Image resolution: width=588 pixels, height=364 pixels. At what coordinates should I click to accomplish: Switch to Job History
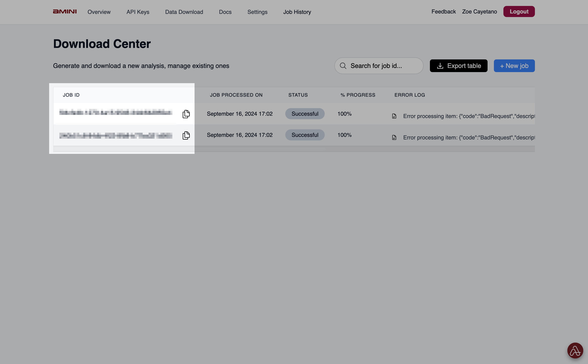point(297,12)
